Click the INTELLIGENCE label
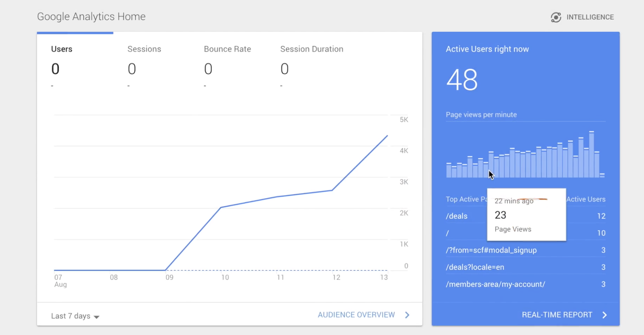This screenshot has height=335, width=644. point(590,17)
